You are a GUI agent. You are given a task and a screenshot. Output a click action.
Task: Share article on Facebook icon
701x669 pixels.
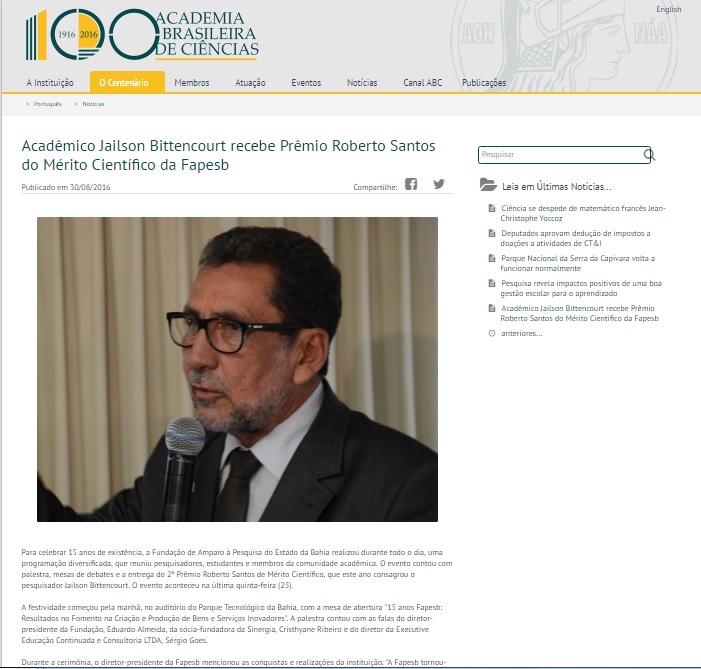point(411,184)
